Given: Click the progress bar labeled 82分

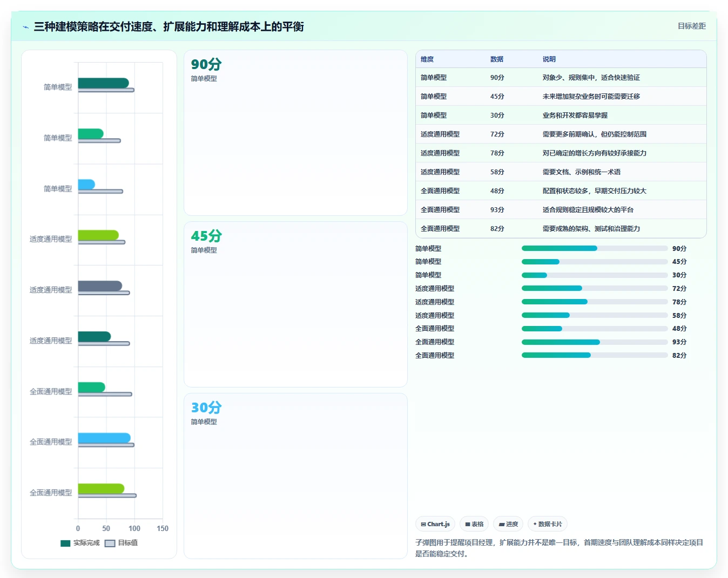Looking at the screenshot, I should [595, 355].
